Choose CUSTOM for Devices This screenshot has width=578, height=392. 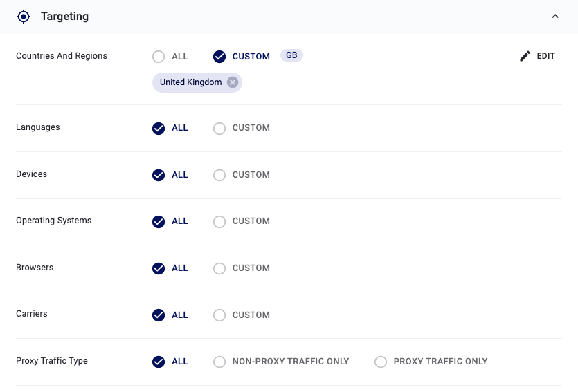[219, 175]
